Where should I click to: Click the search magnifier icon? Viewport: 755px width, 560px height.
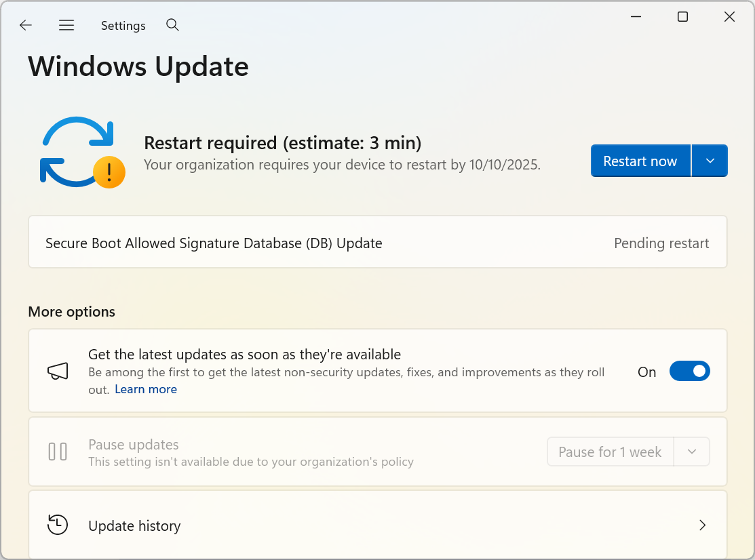[x=173, y=25]
